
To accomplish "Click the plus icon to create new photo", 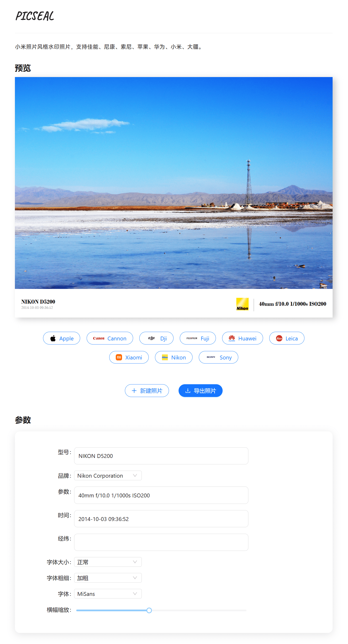I will [x=134, y=390].
